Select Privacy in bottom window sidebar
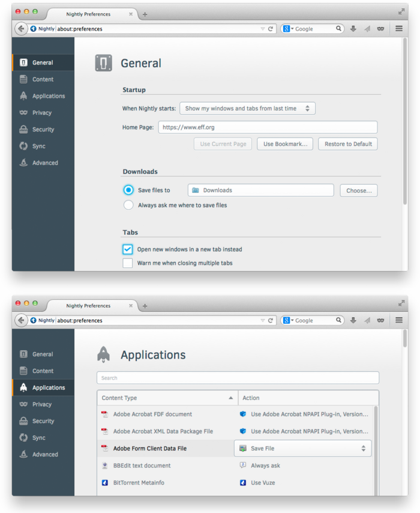Image resolution: width=420 pixels, height=513 pixels. [x=43, y=404]
